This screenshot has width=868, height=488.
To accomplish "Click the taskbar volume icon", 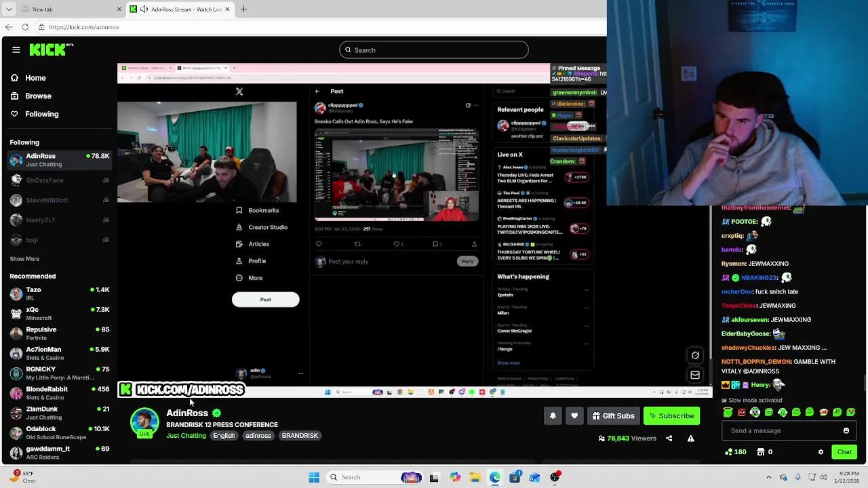I will pyautogui.click(x=822, y=477).
